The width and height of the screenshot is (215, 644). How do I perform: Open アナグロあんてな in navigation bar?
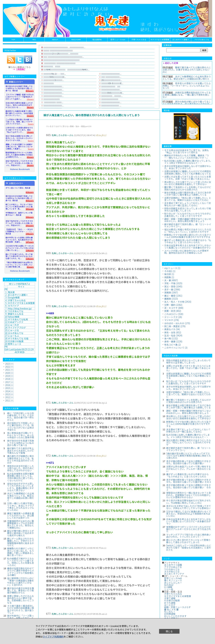tap(201, 39)
